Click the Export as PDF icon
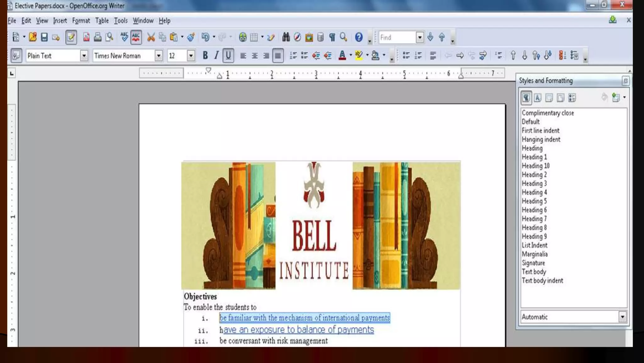The image size is (644, 363). tap(86, 37)
